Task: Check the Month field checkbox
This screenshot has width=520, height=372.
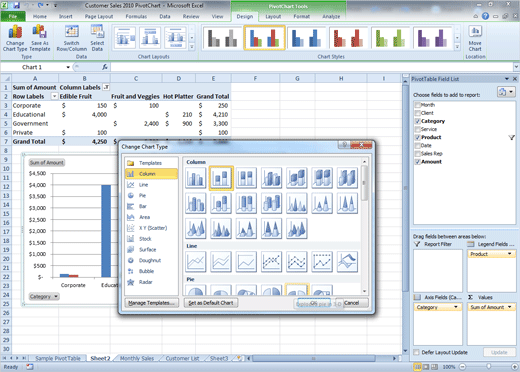Action: tap(417, 105)
